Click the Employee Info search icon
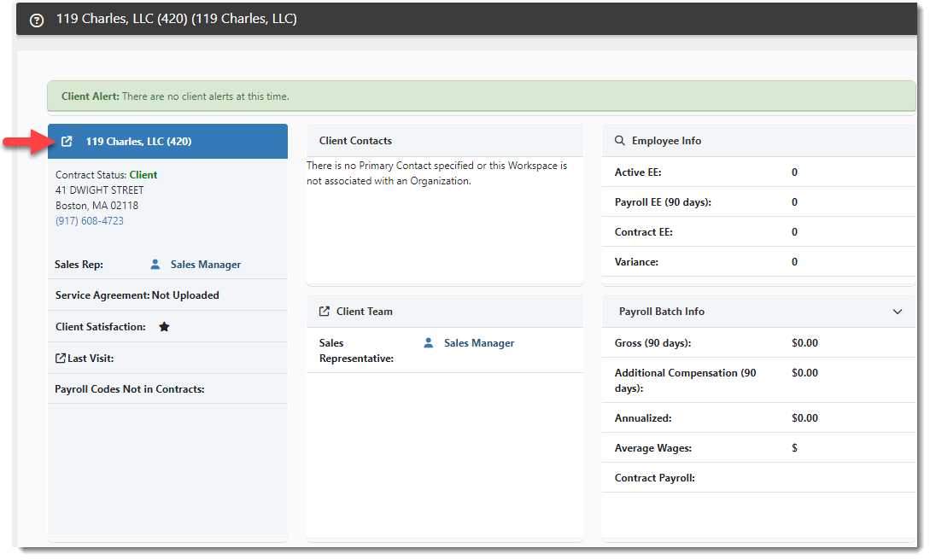Screen dimensions: 930x560 [620, 141]
